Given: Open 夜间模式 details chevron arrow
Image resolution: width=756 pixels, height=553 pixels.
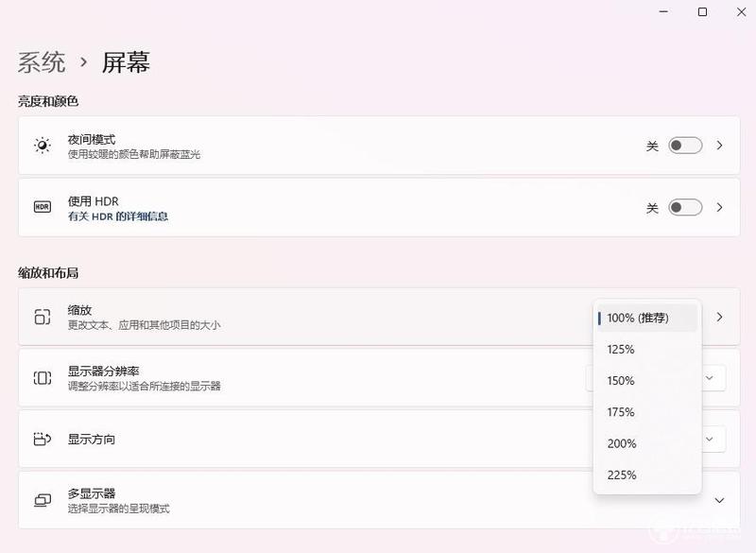Looking at the screenshot, I should point(719,146).
